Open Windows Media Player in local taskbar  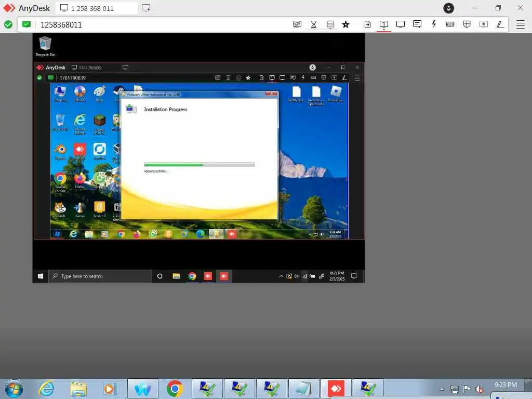click(110, 389)
